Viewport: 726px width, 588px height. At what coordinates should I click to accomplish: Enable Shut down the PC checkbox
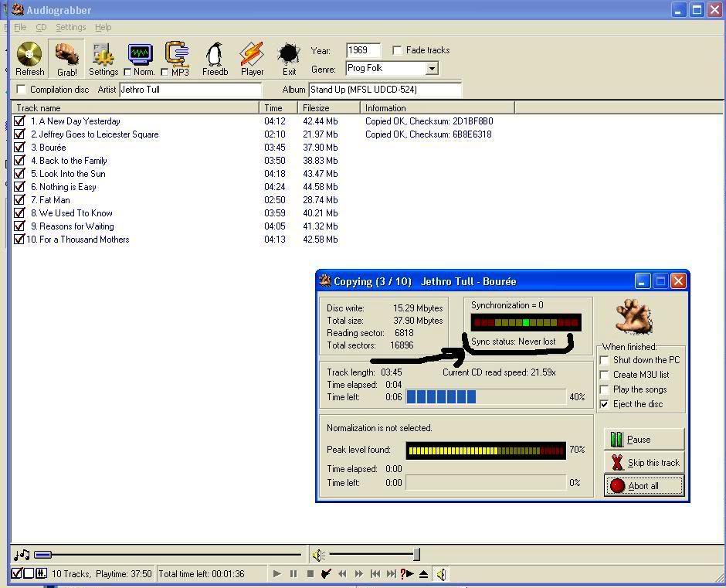(604, 360)
